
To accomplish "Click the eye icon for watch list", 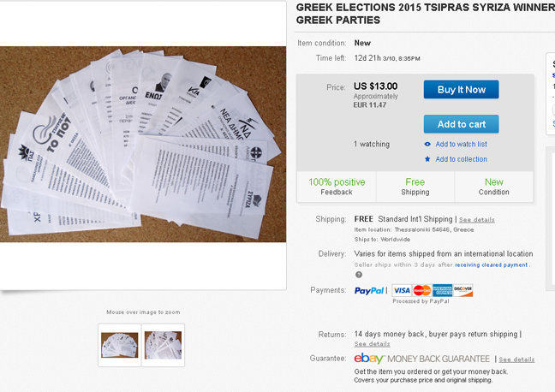I will point(427,144).
